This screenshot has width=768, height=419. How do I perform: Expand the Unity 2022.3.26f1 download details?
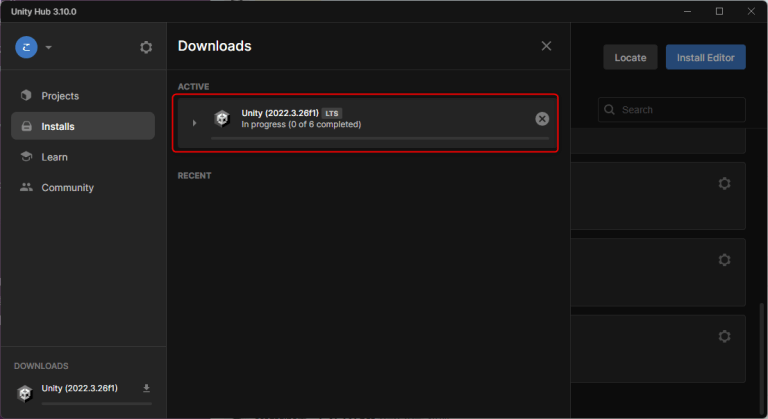tap(195, 122)
